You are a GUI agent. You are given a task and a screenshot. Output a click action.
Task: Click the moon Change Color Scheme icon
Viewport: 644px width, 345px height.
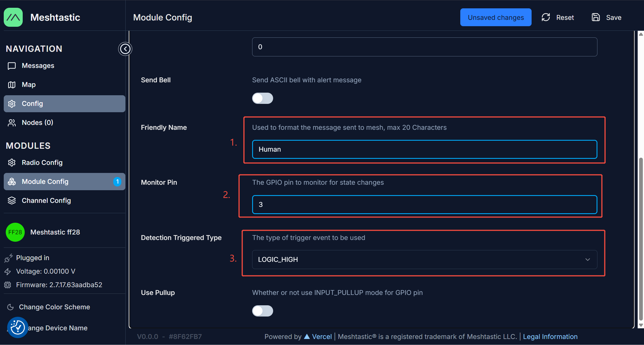(11, 307)
